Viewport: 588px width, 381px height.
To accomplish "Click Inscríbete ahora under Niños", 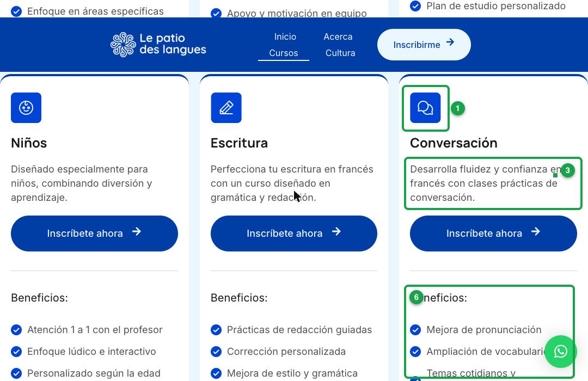I will point(95,233).
